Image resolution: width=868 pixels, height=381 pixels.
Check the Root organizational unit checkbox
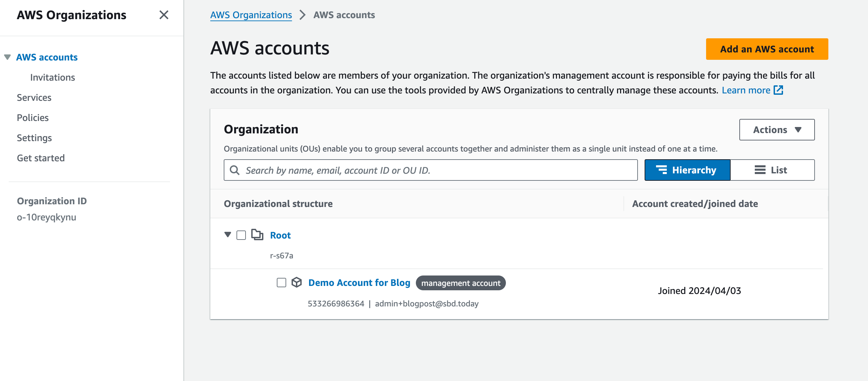point(241,235)
